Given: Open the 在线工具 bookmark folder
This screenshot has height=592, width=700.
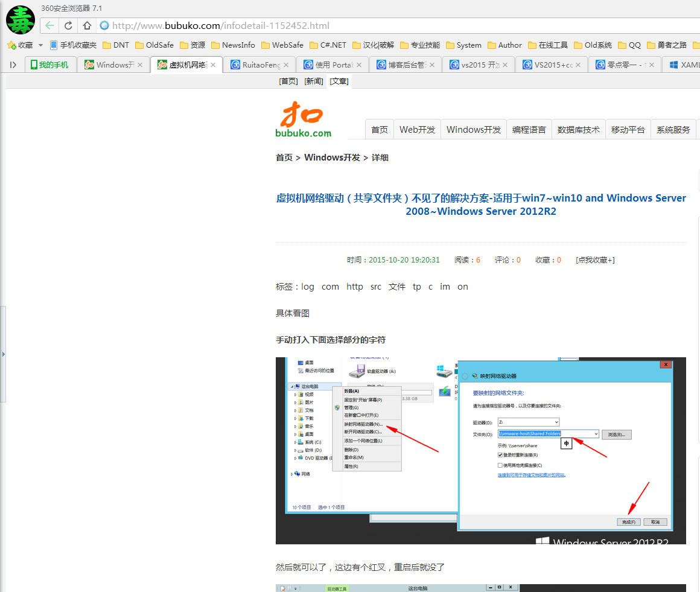Looking at the screenshot, I should (x=548, y=45).
